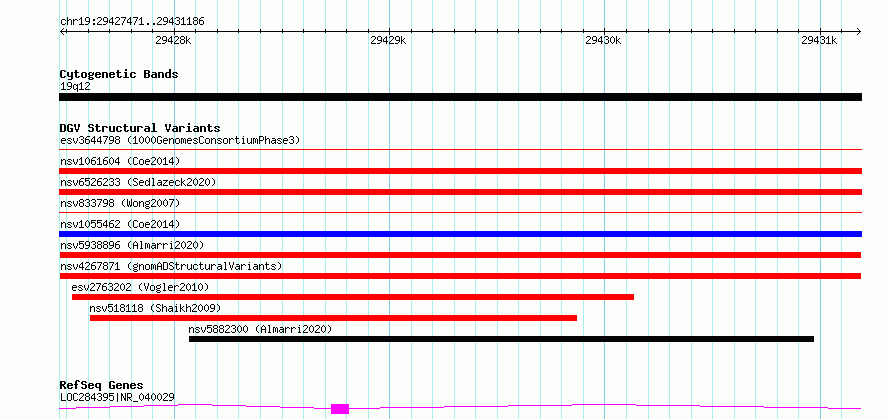Select the blue nsv1055462 variant bar

[460, 234]
